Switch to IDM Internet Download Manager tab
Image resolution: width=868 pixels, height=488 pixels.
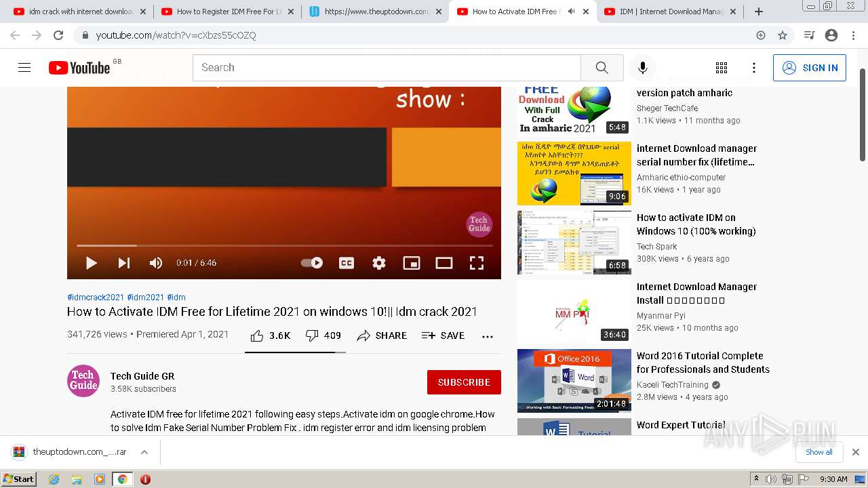coord(670,12)
